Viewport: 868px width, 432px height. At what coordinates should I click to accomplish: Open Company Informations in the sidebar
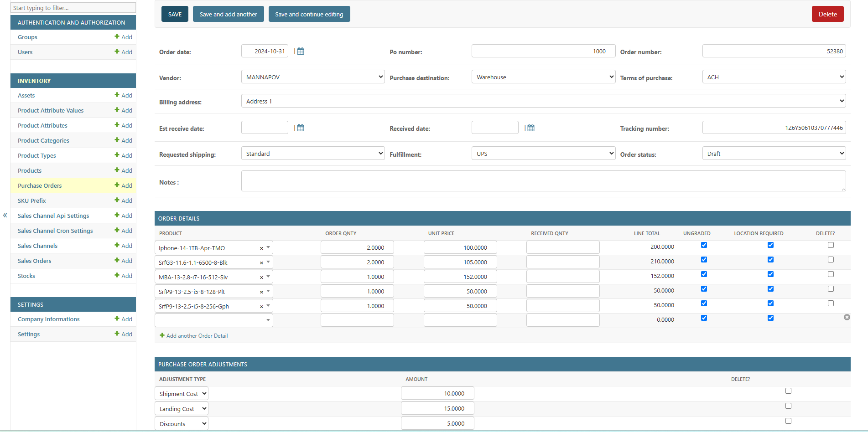(48, 319)
